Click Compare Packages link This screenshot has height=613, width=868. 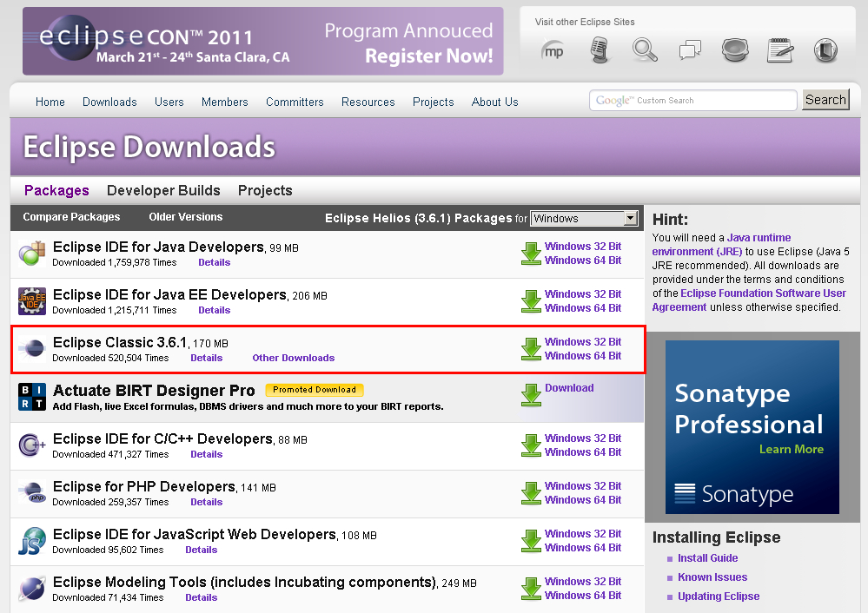pos(71,217)
